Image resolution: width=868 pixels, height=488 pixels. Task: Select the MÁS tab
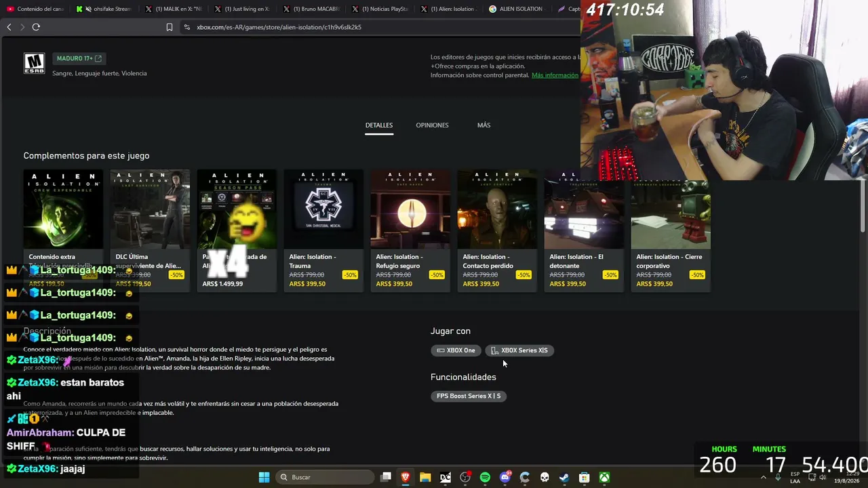click(484, 125)
